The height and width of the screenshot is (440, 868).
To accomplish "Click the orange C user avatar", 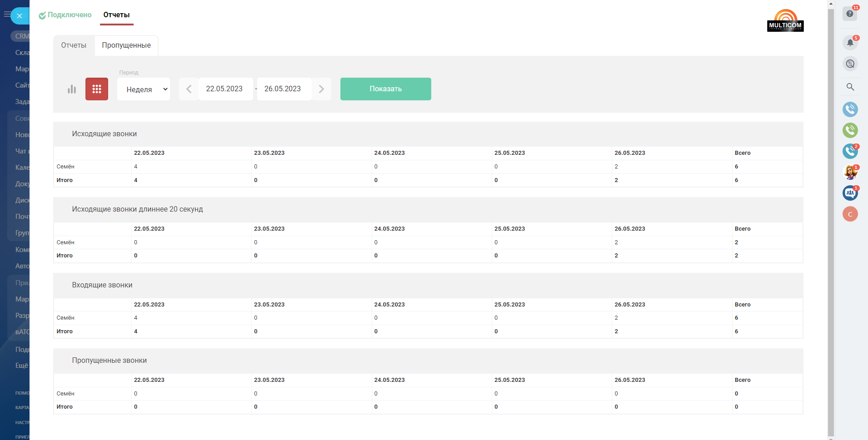I will click(850, 214).
